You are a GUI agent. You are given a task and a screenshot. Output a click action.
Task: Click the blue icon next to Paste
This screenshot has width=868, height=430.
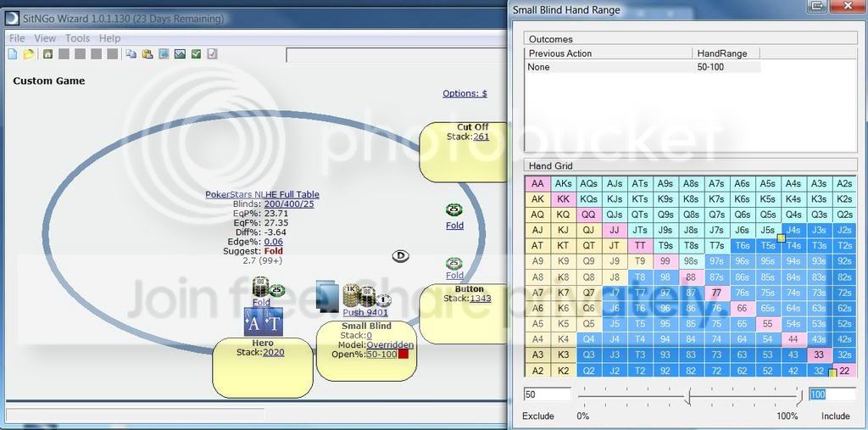click(164, 53)
